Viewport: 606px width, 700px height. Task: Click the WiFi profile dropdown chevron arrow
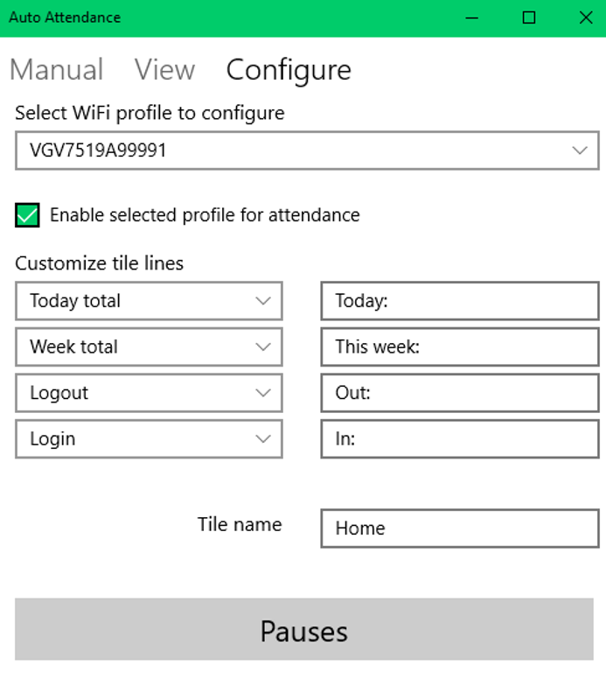tap(580, 150)
